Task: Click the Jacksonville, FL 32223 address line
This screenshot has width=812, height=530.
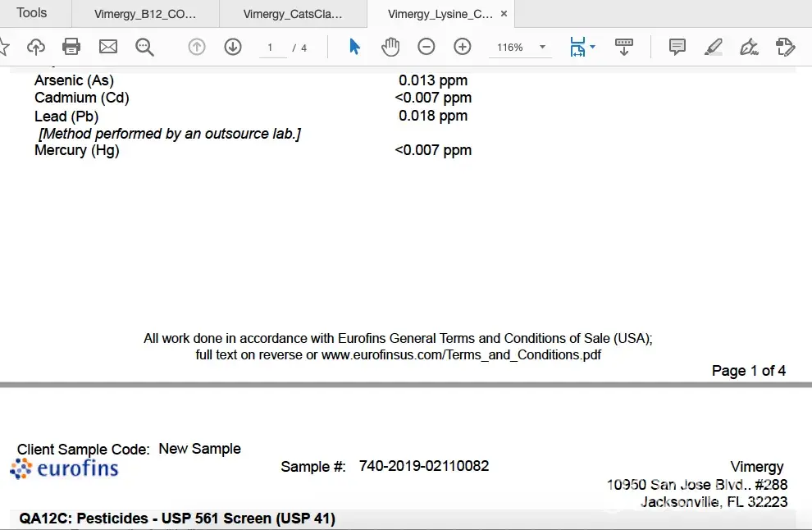Action: [714, 501]
